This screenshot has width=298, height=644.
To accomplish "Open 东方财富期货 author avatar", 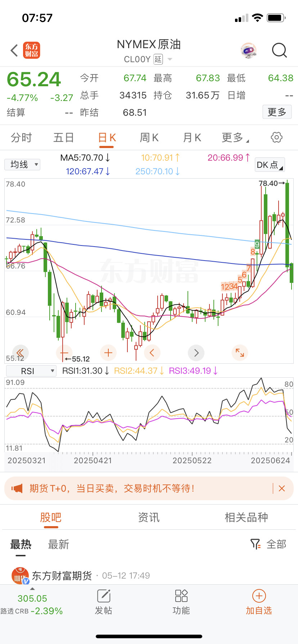I will [20, 575].
